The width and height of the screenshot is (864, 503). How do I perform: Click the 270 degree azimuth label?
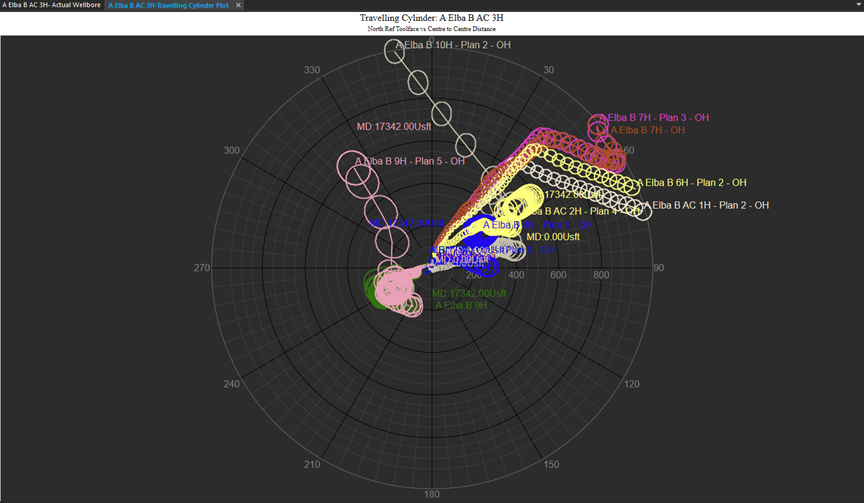point(202,268)
